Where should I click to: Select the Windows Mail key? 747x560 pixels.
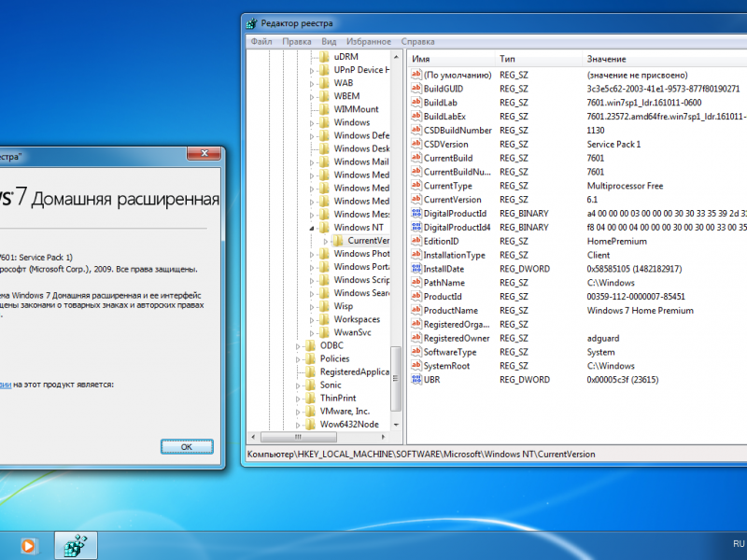click(361, 161)
